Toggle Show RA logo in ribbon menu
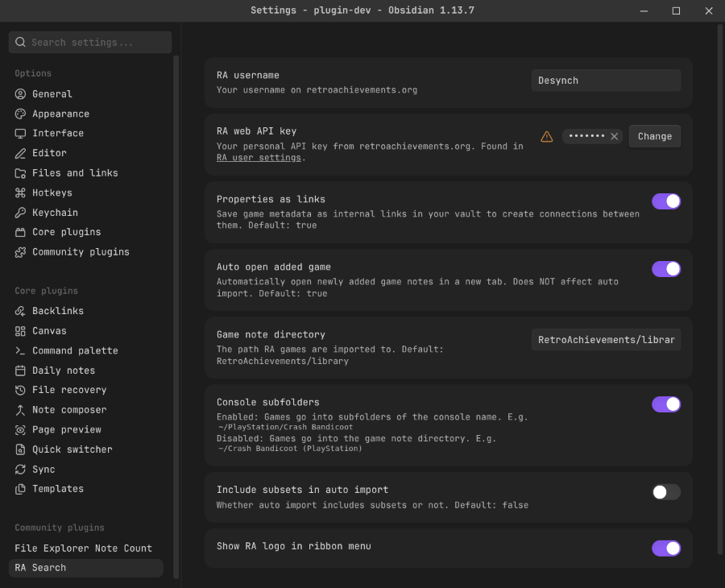 (666, 549)
